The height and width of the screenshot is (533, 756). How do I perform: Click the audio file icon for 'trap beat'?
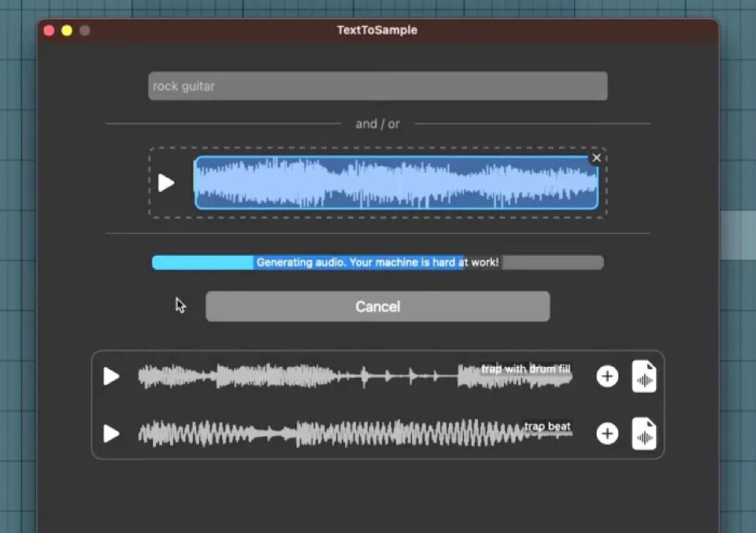click(x=644, y=434)
